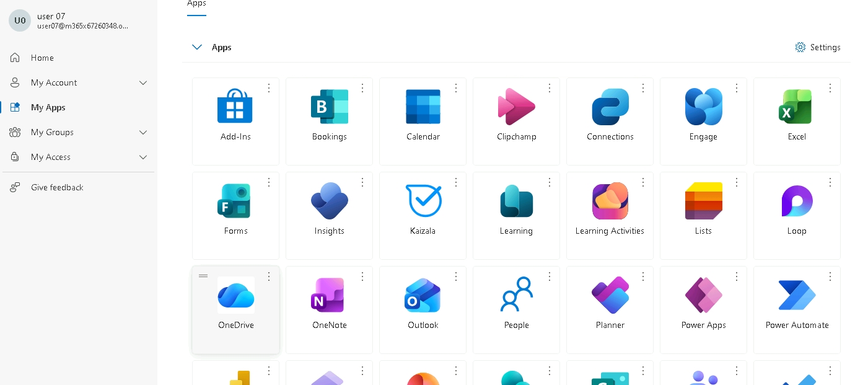Open the Learning Activities app icon
The image size is (868, 385).
(x=610, y=201)
